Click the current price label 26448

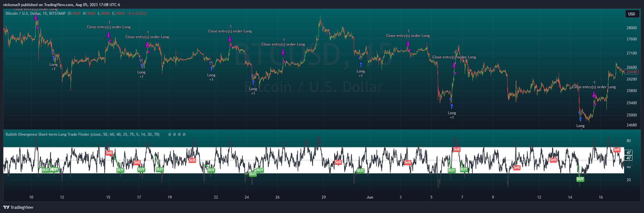click(x=631, y=72)
